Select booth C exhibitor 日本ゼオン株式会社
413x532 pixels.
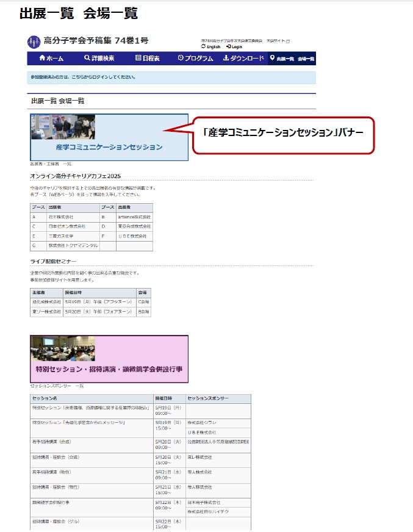(x=67, y=226)
